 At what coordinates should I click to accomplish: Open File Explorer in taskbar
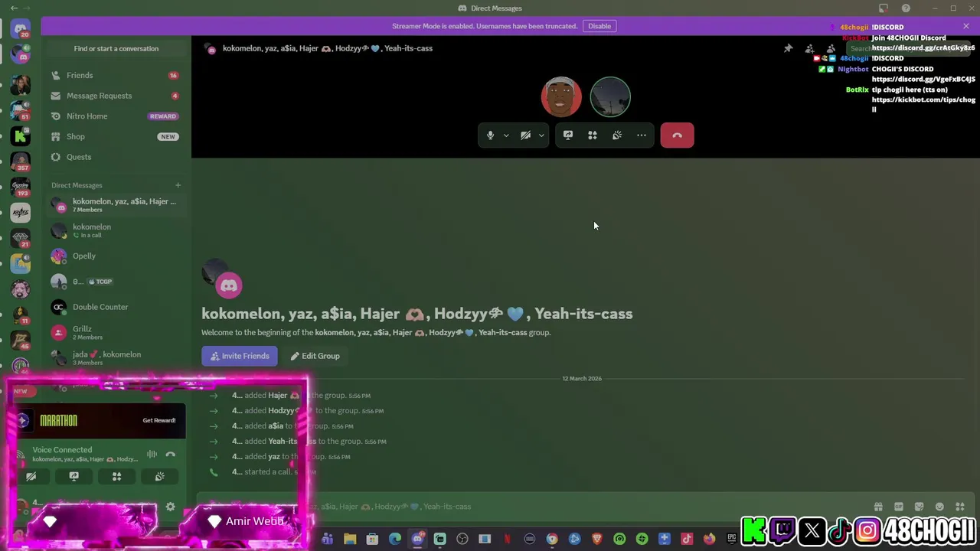tap(350, 540)
